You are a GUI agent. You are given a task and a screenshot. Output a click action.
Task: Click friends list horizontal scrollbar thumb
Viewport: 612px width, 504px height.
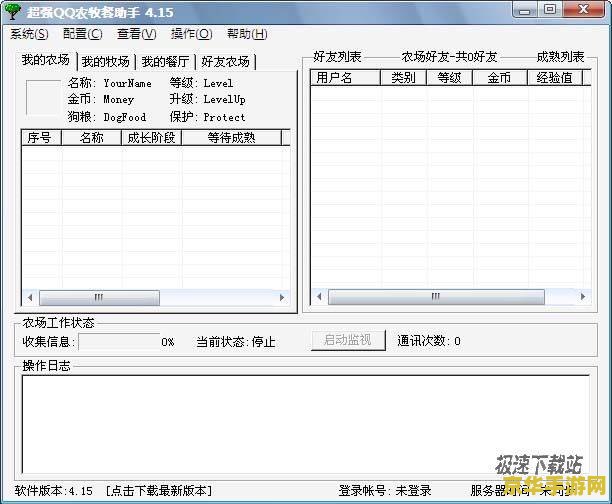tap(436, 297)
